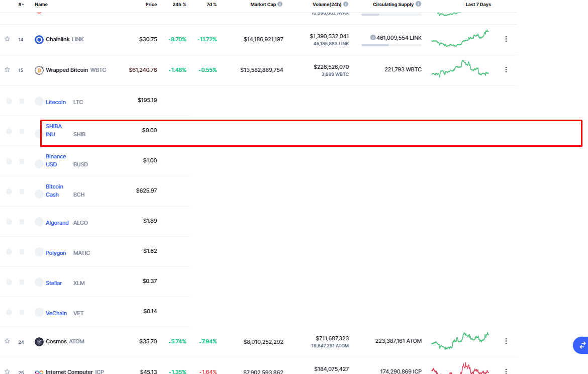Click Wrapped Bitcoin market cap $13,582,889,754
The image size is (588, 374).
262,70
